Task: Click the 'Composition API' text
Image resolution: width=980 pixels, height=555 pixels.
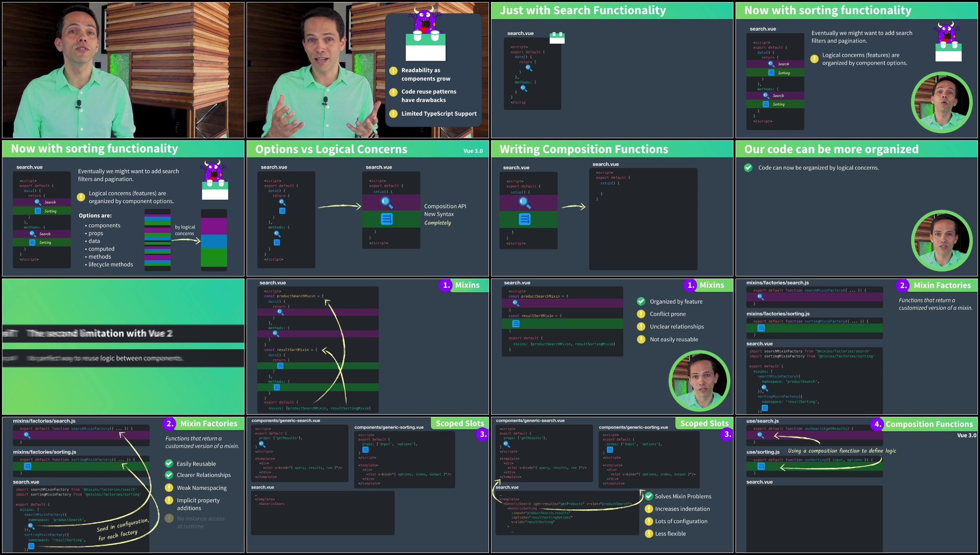Action: click(445, 206)
